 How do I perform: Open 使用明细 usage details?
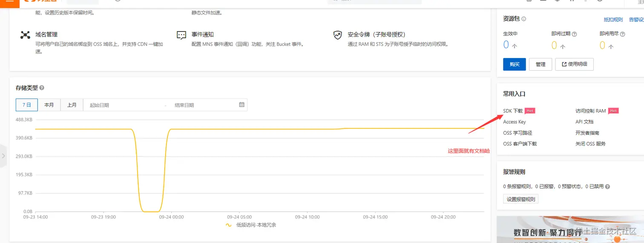574,64
